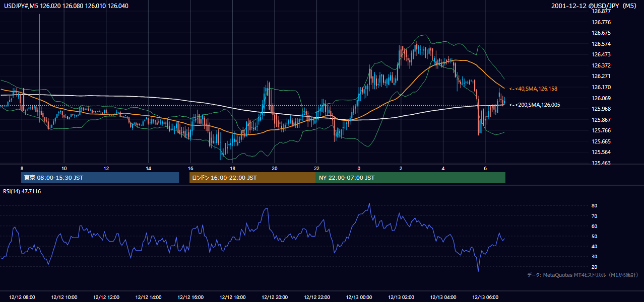
Task: Click price axis label 126.877
Action: click(x=601, y=11)
